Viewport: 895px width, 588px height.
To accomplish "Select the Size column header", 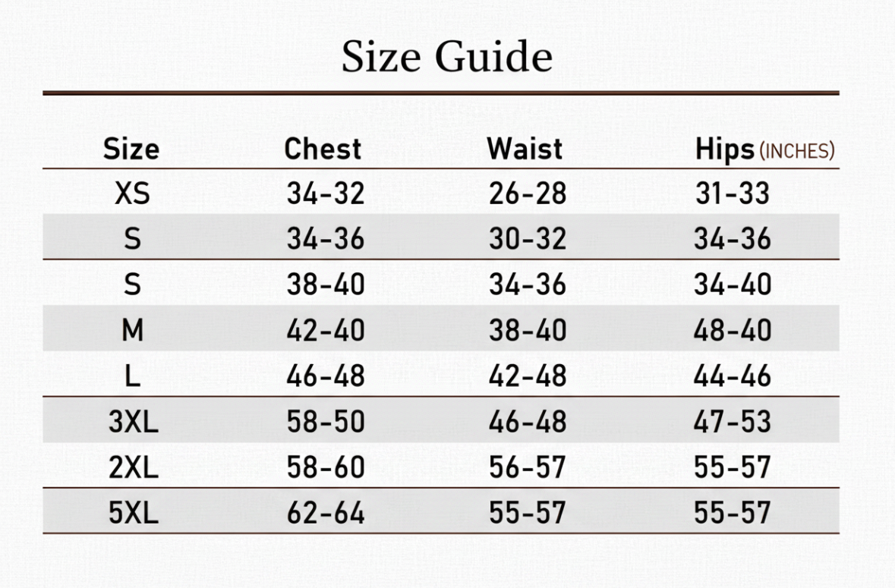I will [131, 149].
